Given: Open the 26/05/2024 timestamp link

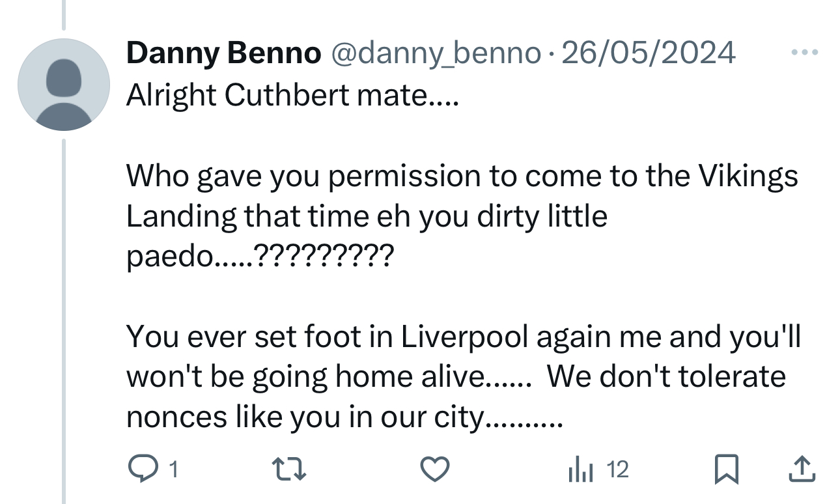Looking at the screenshot, I should pyautogui.click(x=648, y=53).
